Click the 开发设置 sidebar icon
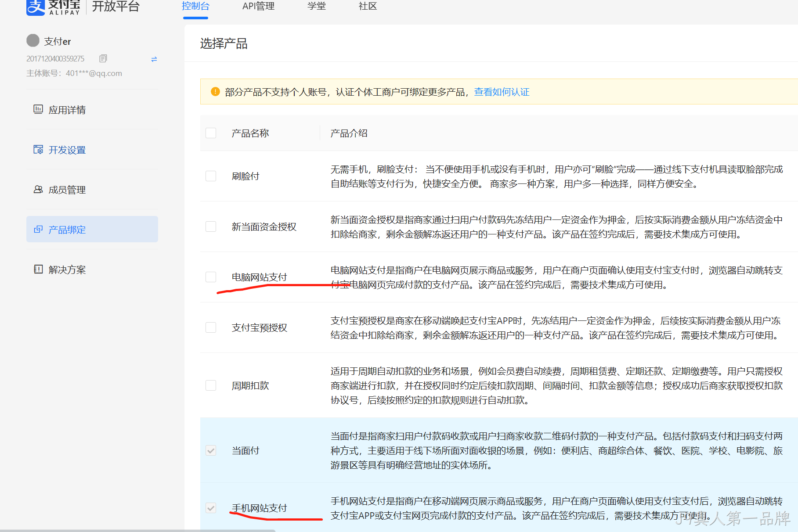The height and width of the screenshot is (532, 798). pos(38,149)
